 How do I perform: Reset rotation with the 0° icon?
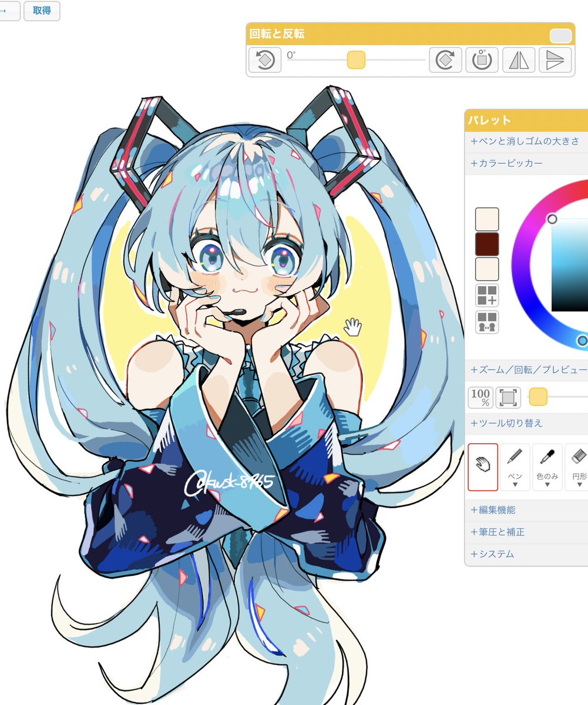coord(481,60)
